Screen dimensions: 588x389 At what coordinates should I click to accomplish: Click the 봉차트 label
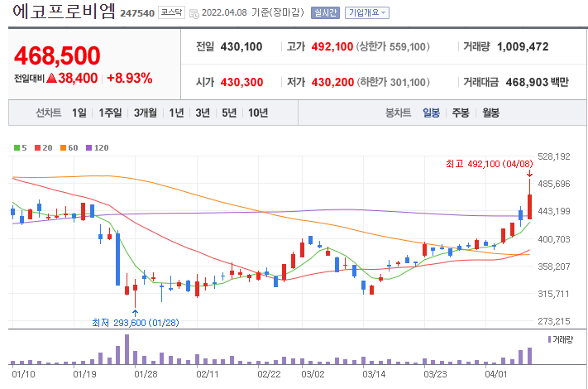(399, 113)
